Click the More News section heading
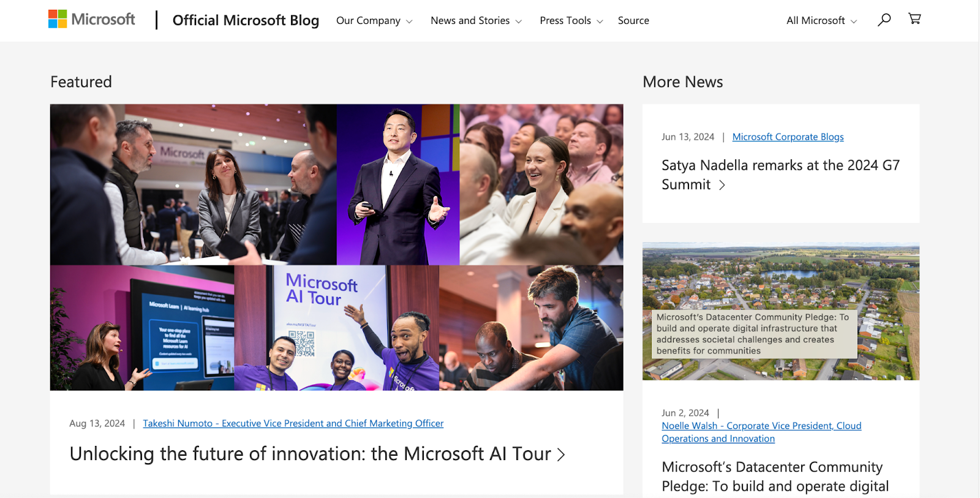The image size is (980, 498). tap(683, 82)
